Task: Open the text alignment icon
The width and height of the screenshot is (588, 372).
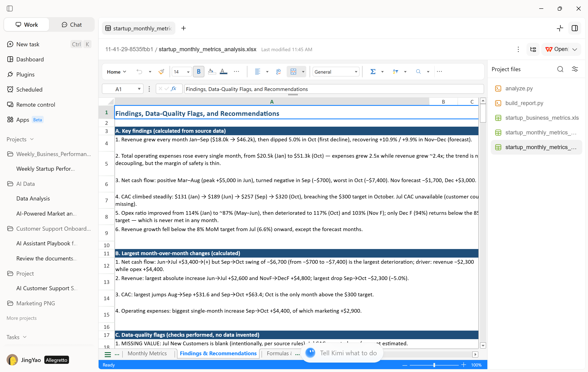Action: [x=257, y=72]
